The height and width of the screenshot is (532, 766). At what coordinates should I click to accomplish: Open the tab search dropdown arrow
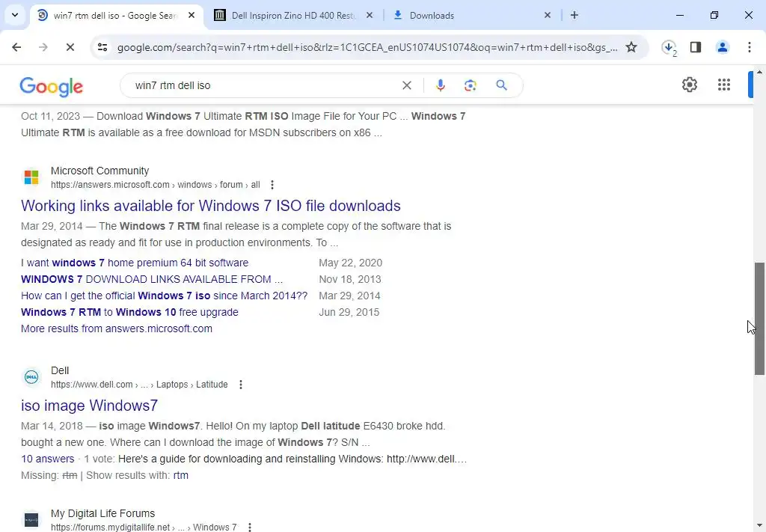pos(15,15)
